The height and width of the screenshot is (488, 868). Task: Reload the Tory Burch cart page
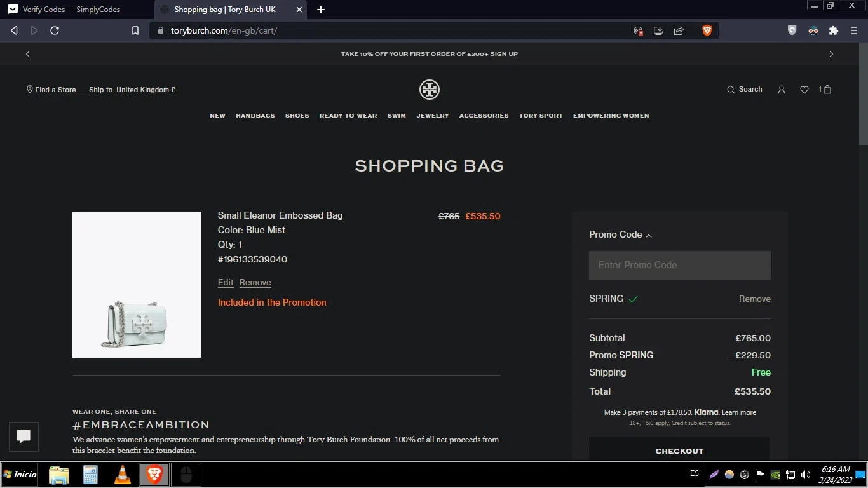(55, 30)
